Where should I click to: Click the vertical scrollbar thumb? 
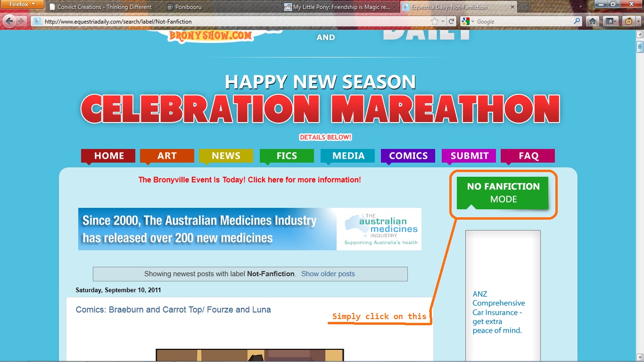640,47
